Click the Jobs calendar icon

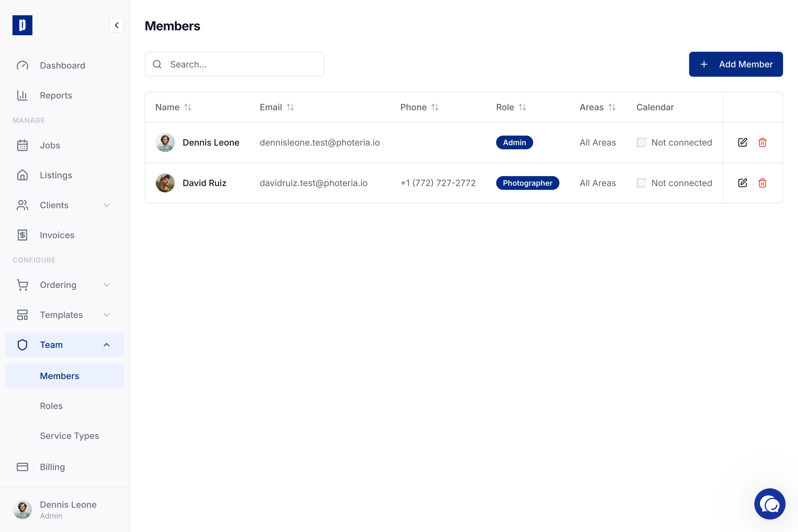[22, 145]
